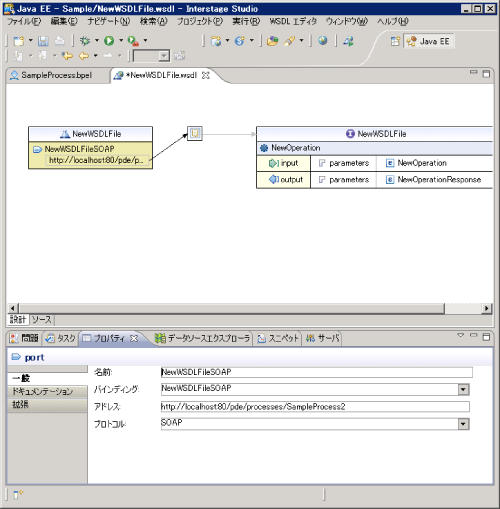The image size is (500, 509).
Task: Click the Save toolbar icon
Action: coord(43,41)
